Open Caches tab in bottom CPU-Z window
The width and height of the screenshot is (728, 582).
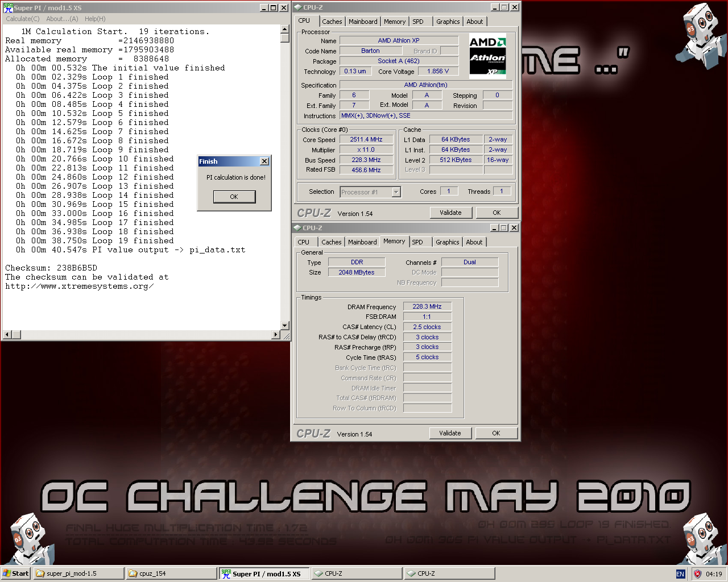[332, 242]
